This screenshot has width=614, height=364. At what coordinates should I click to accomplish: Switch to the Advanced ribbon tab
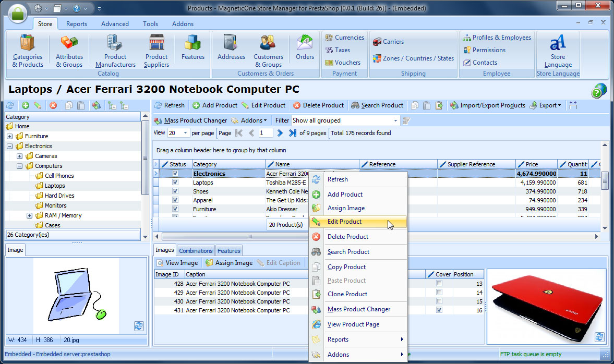coord(115,24)
